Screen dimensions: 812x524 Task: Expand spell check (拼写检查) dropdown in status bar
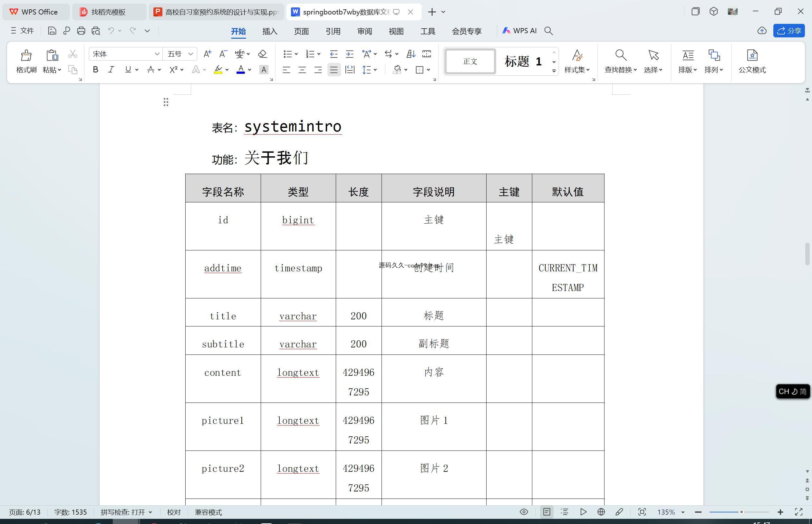[150, 512]
